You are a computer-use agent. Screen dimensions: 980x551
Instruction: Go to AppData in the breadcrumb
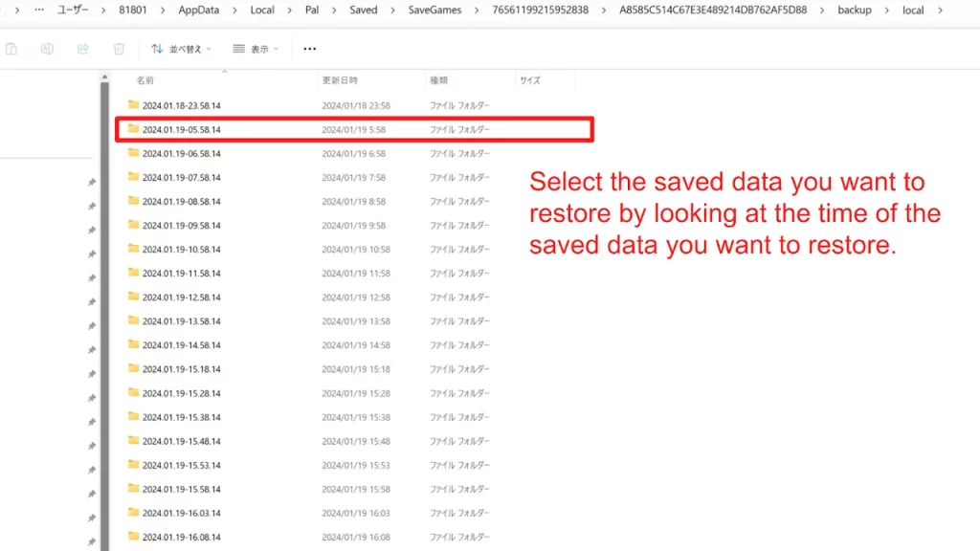coord(199,10)
